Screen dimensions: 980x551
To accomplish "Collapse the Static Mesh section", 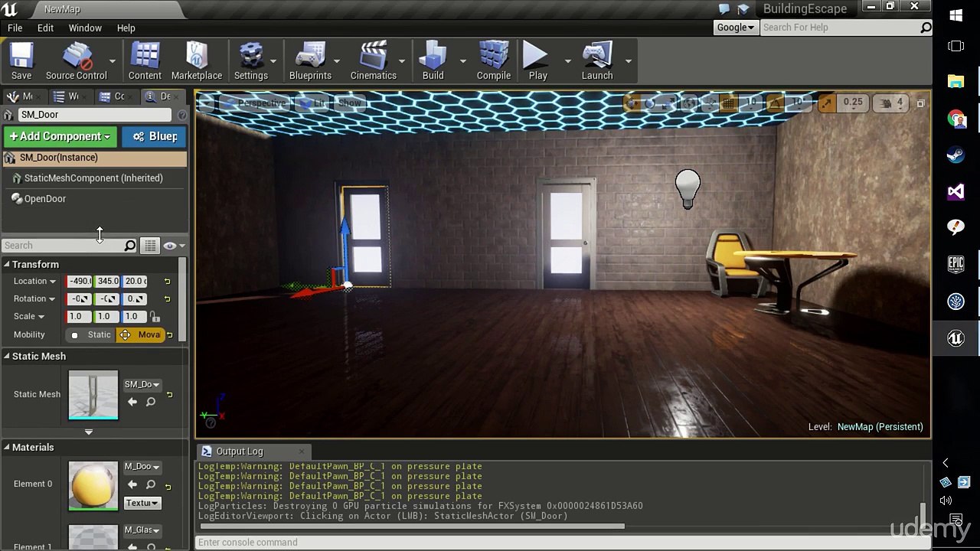I will tap(6, 357).
